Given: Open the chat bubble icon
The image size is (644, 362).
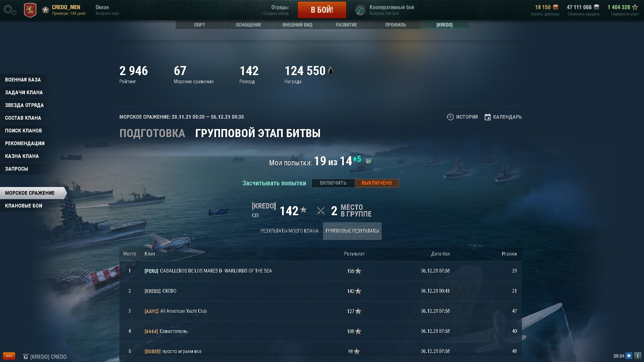Looking at the screenshot, I should click(9, 356).
